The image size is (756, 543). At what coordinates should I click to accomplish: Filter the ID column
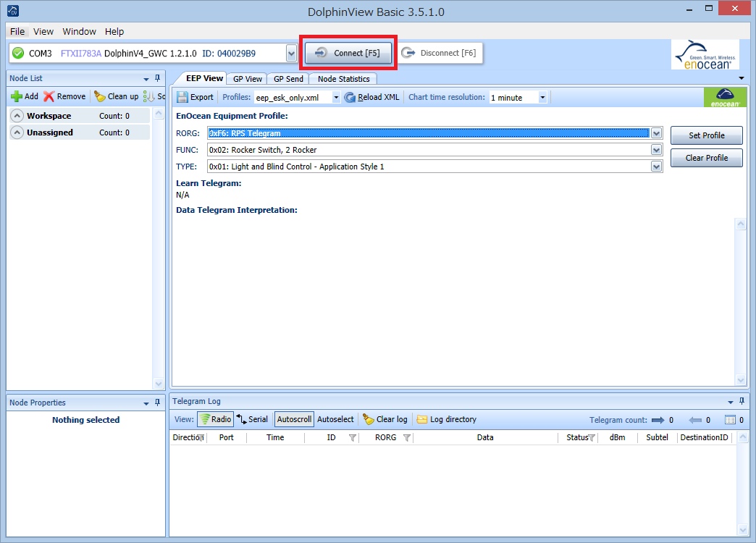tap(353, 438)
